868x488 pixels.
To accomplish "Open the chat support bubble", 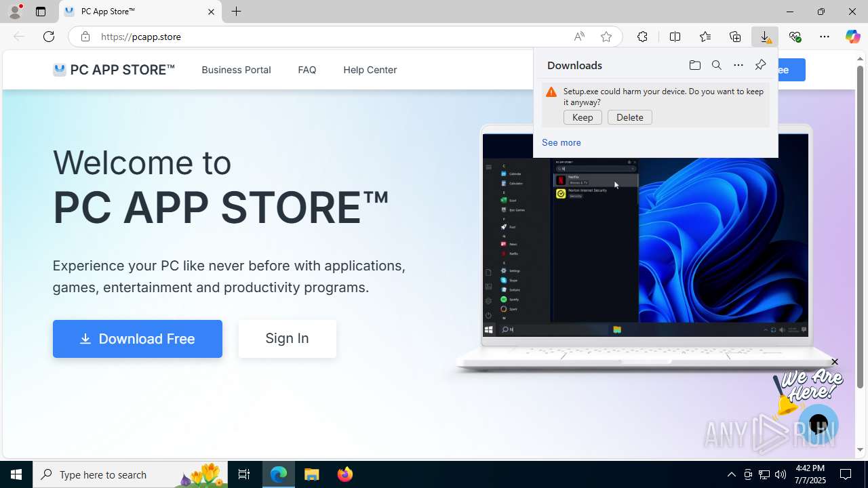I will tap(818, 424).
